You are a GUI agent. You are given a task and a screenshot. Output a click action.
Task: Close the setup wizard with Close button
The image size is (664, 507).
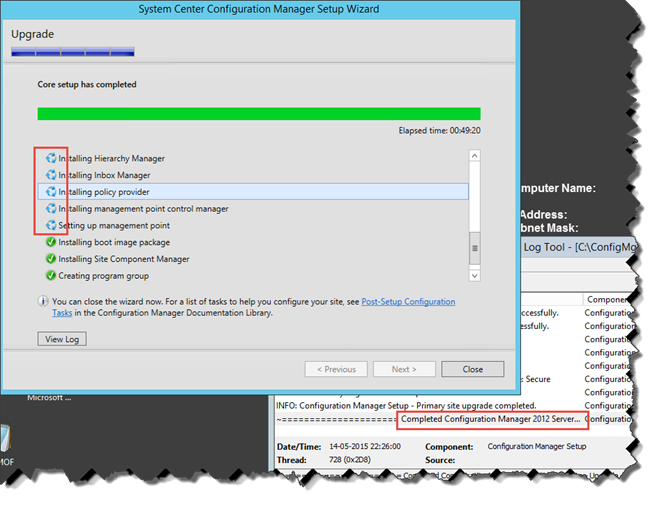[473, 369]
